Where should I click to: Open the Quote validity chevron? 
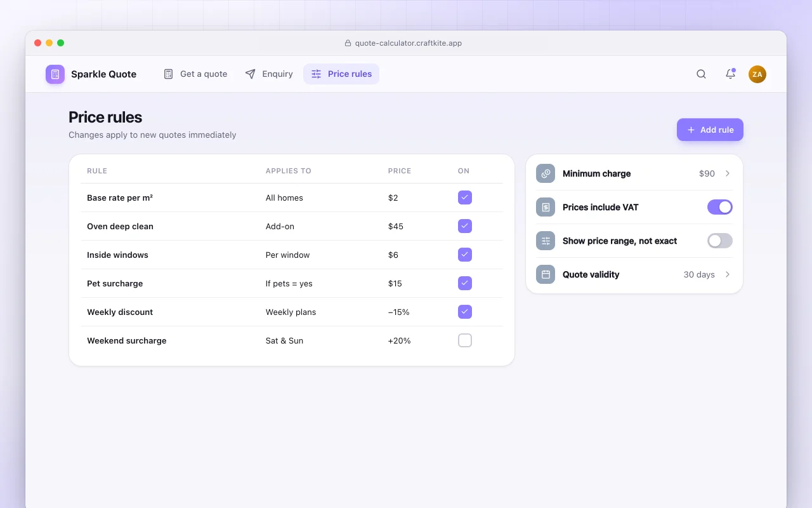click(728, 274)
